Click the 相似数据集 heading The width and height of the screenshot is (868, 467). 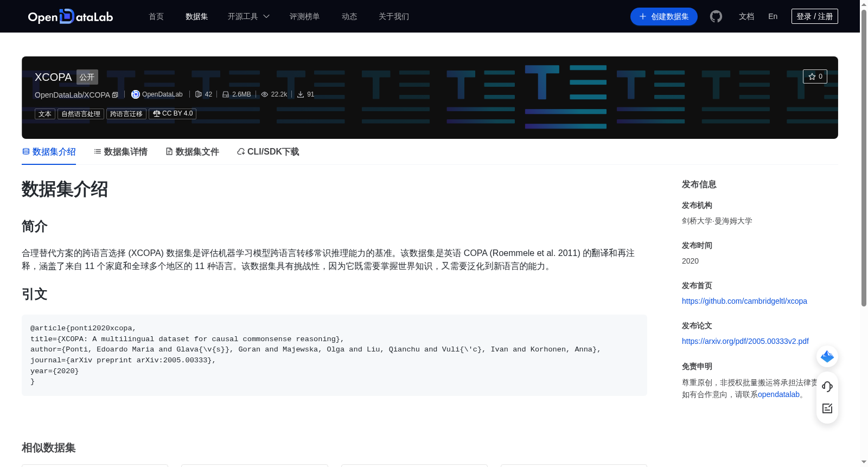click(49, 448)
